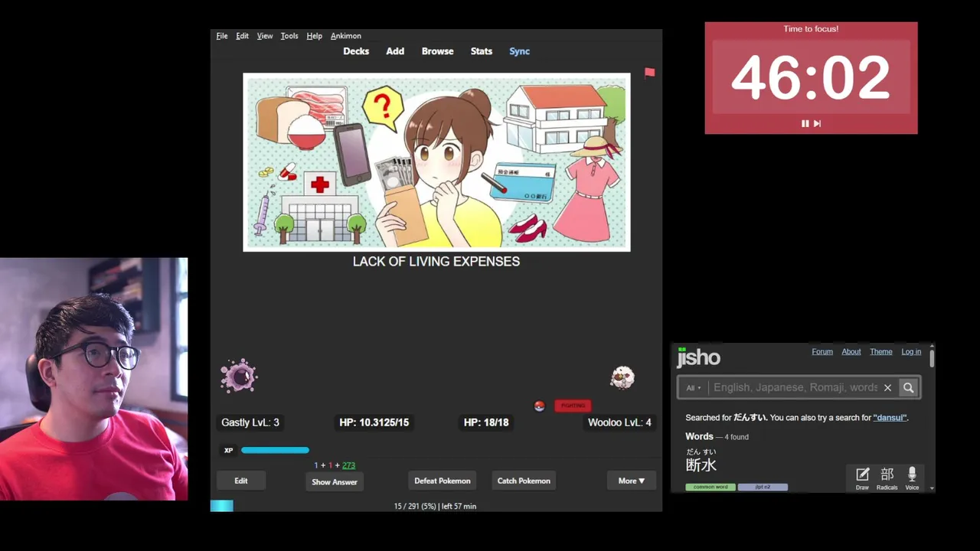The image size is (980, 551).
Task: Click the 15 / 291 status text
Action: [435, 507]
